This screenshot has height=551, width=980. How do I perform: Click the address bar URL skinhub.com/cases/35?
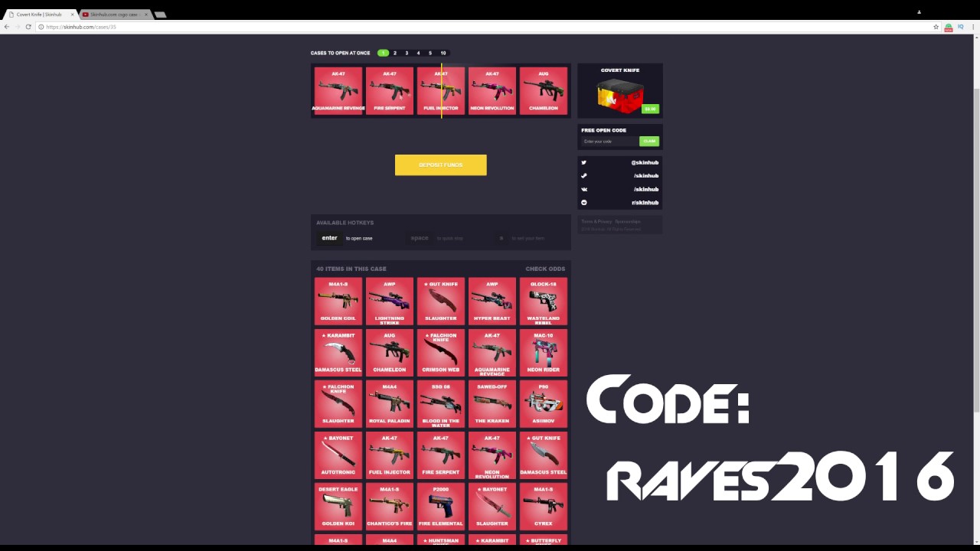(x=81, y=27)
